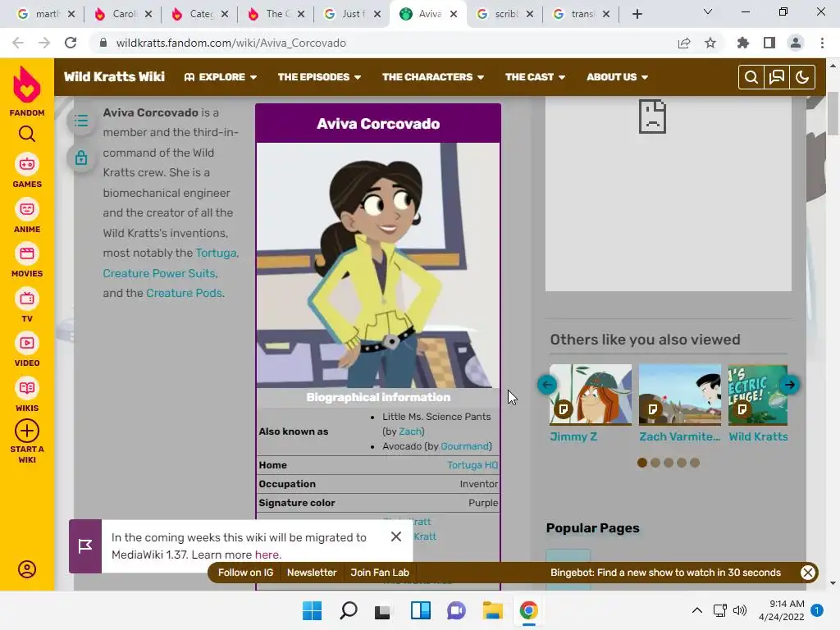Click 'here' link in migration notice
Image resolution: width=840 pixels, height=630 pixels.
pos(267,555)
